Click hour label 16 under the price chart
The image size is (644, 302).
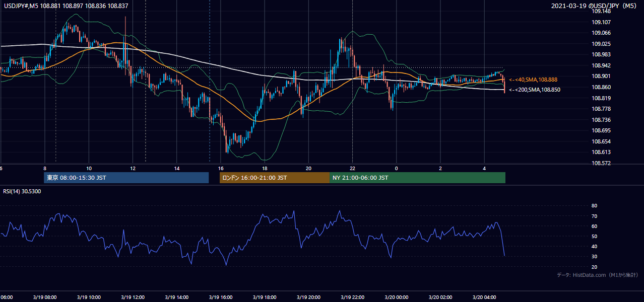tap(221, 168)
